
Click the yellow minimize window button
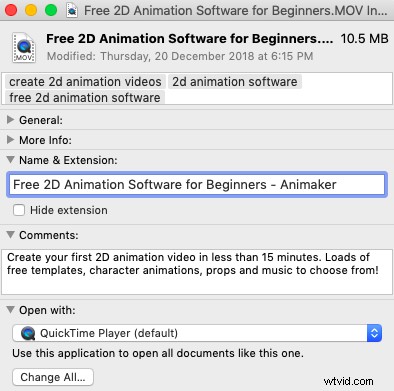[31, 10]
